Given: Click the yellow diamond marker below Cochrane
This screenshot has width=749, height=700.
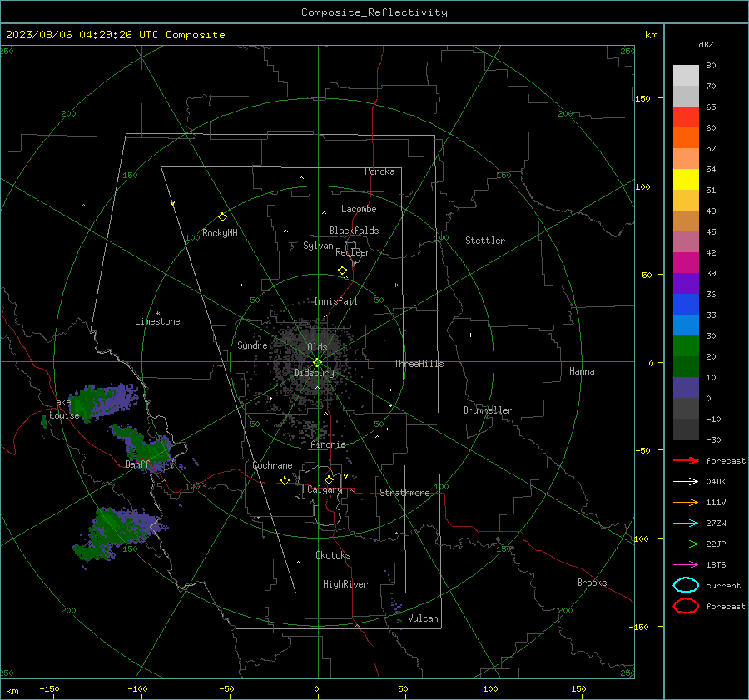Looking at the screenshot, I should tap(285, 481).
